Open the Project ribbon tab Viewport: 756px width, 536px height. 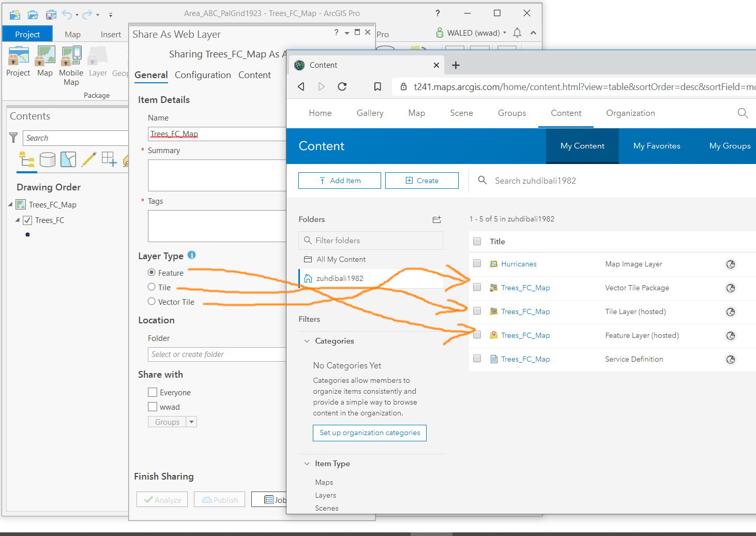click(27, 34)
